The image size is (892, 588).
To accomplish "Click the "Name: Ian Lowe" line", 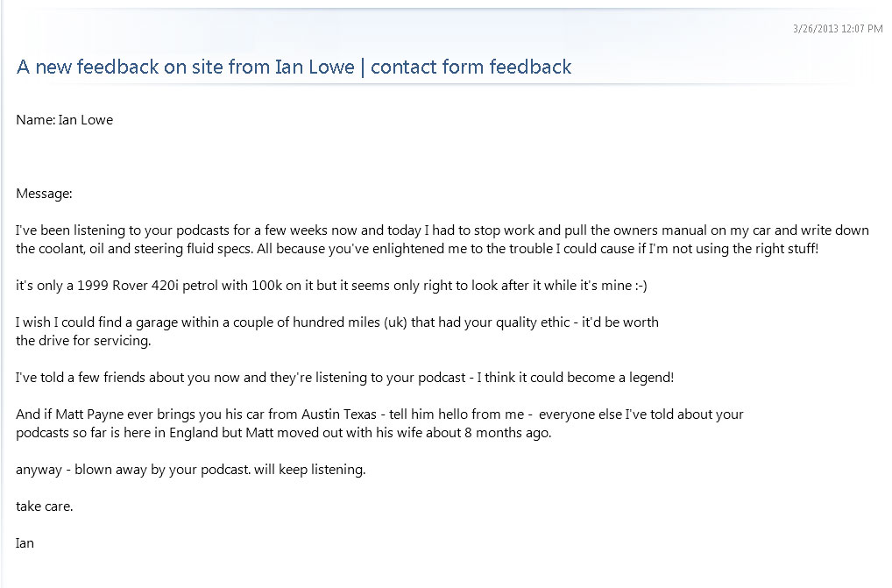I will 64,120.
